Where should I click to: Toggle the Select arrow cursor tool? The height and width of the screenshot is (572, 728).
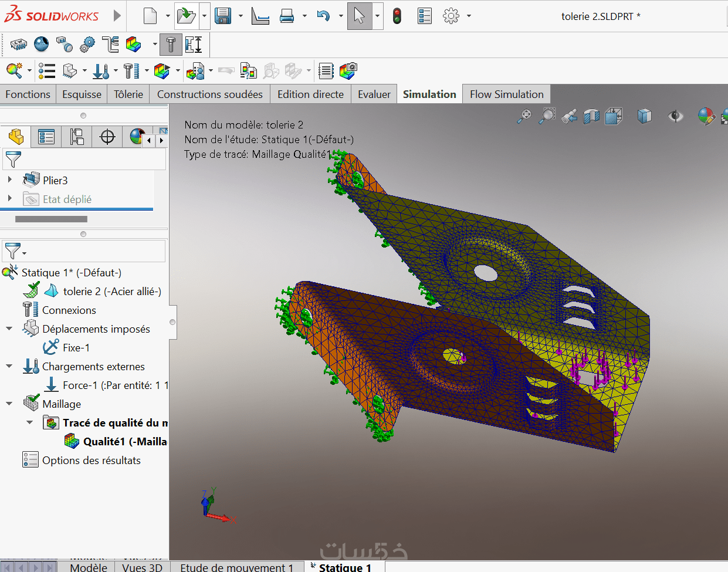click(359, 16)
